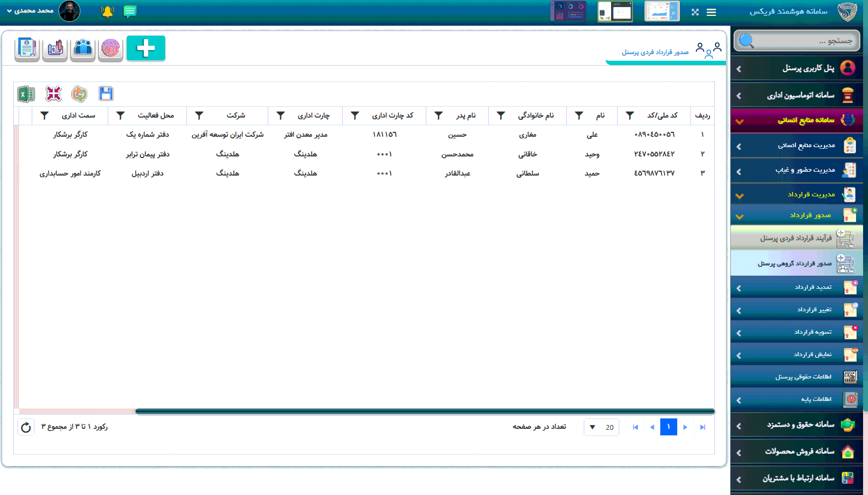Click the pink collapse arrows grid icon
This screenshot has width=868, height=495.
pos(54,94)
